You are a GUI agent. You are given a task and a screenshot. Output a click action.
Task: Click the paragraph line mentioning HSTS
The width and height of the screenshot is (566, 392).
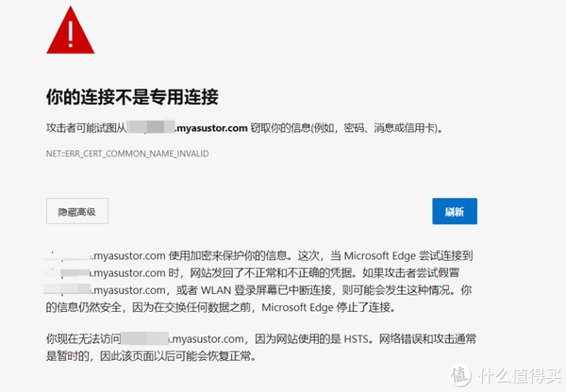[x=260, y=339]
